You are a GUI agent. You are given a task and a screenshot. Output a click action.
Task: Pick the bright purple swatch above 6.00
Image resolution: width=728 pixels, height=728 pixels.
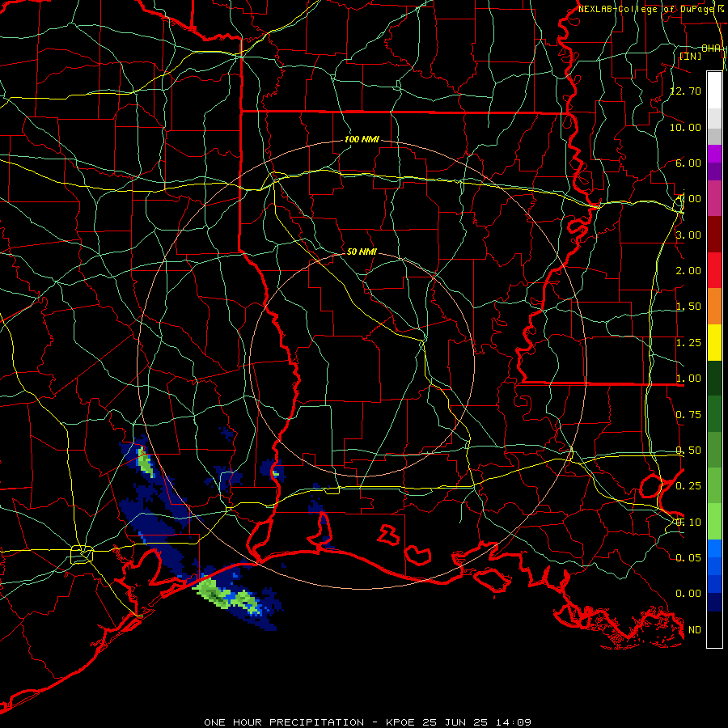click(x=714, y=154)
